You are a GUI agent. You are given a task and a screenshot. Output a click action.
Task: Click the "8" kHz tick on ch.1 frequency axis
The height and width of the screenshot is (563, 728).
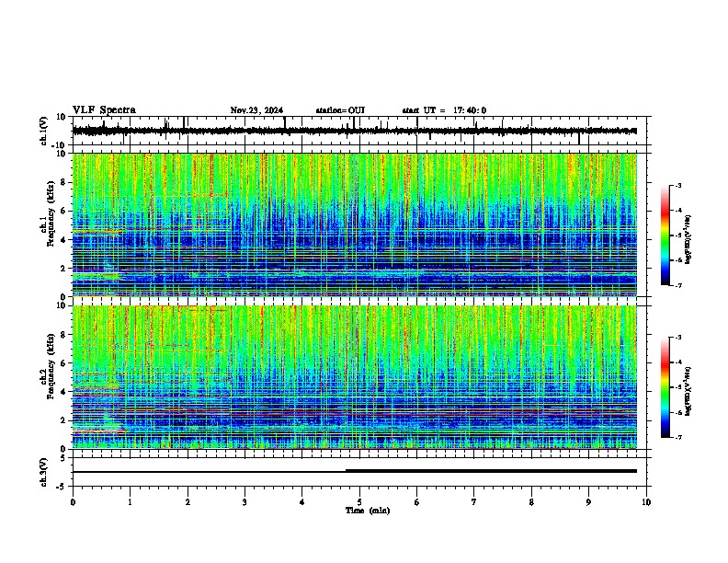(64, 182)
